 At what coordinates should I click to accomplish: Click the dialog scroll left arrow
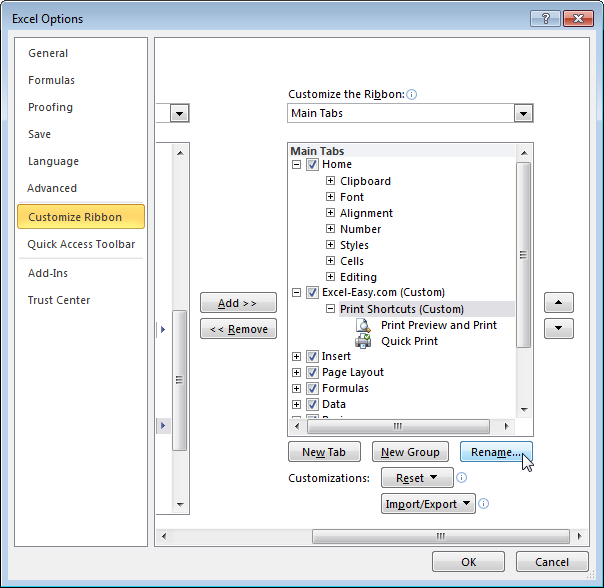[164, 536]
